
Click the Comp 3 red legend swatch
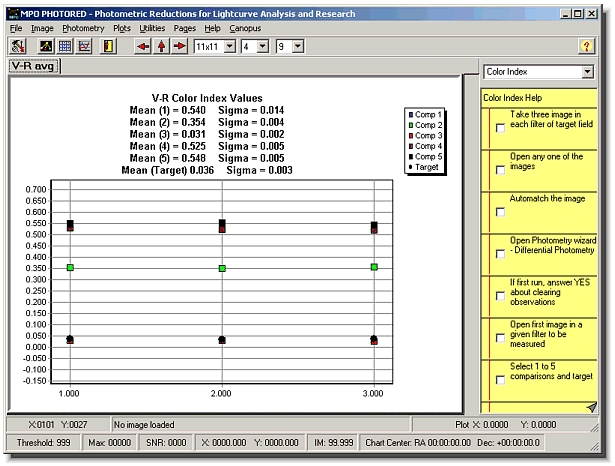click(411, 136)
